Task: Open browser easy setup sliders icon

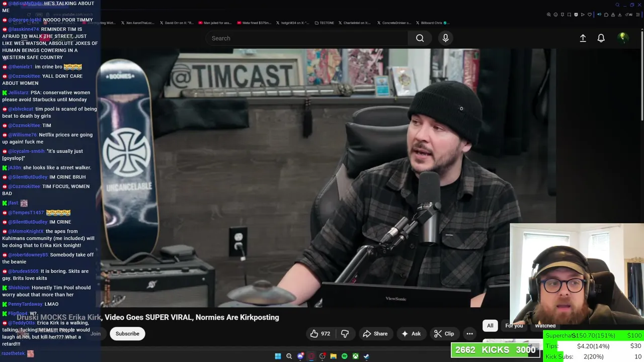Action: [x=638, y=15]
